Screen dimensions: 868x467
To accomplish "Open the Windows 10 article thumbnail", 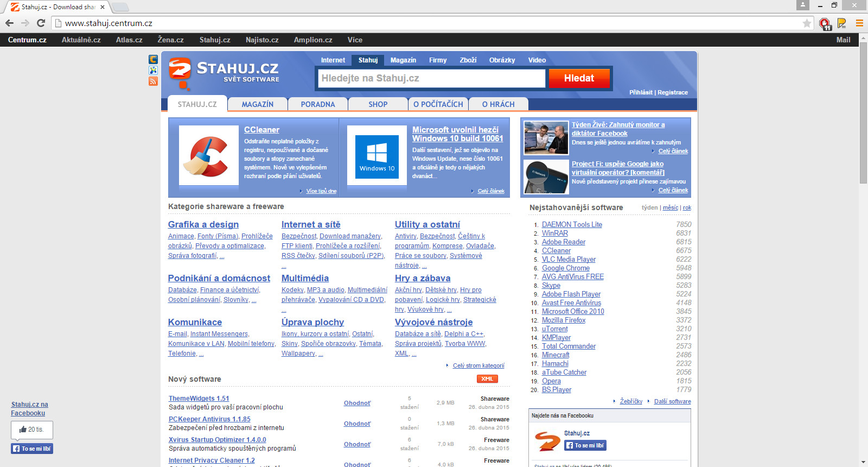I will [x=377, y=156].
